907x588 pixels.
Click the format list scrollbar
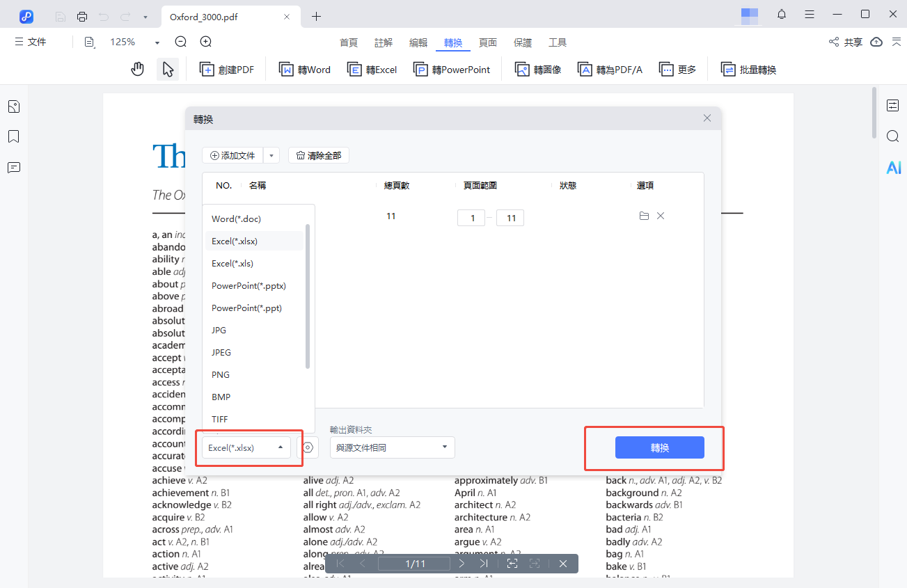click(308, 296)
